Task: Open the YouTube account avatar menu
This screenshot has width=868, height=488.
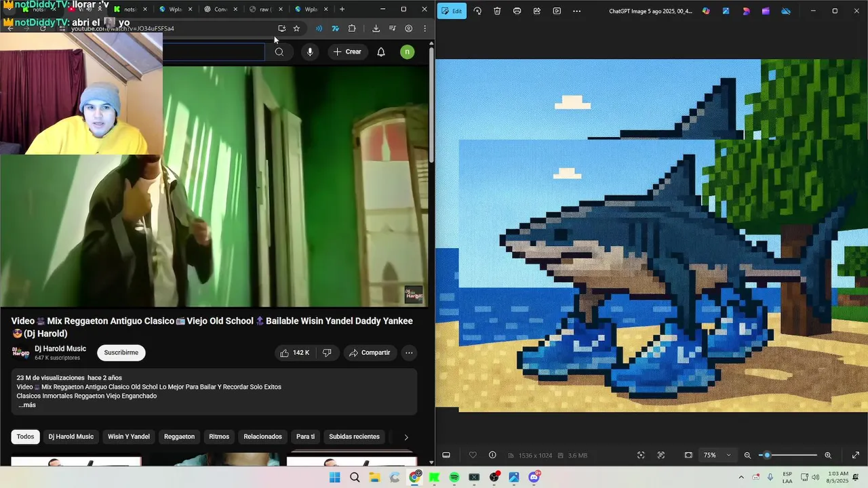Action: [x=407, y=52]
